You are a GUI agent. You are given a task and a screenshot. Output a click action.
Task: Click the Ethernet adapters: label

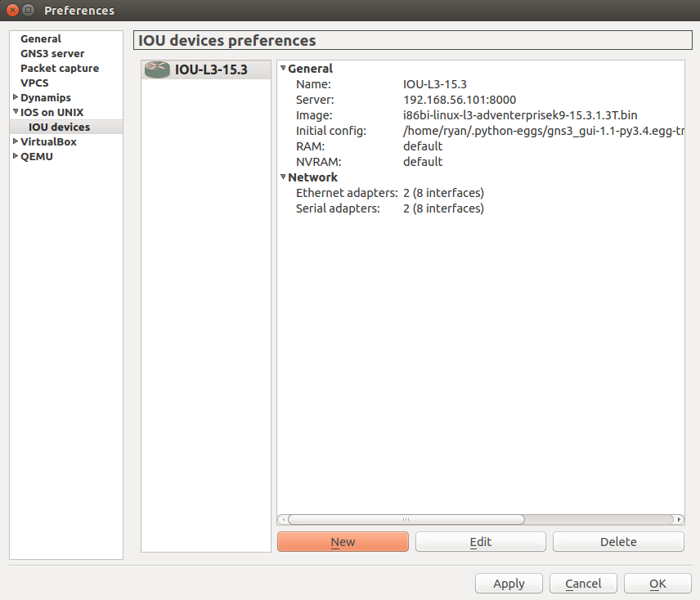coord(347,193)
